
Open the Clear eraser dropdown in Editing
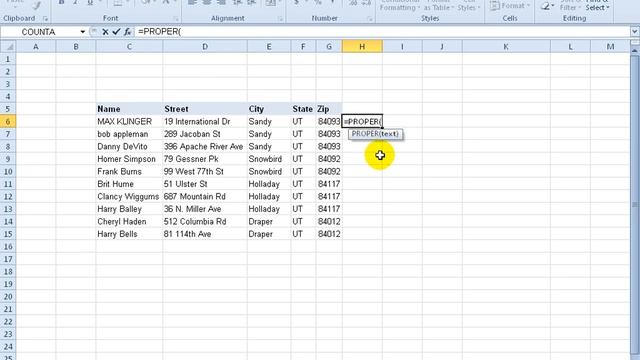547,6
